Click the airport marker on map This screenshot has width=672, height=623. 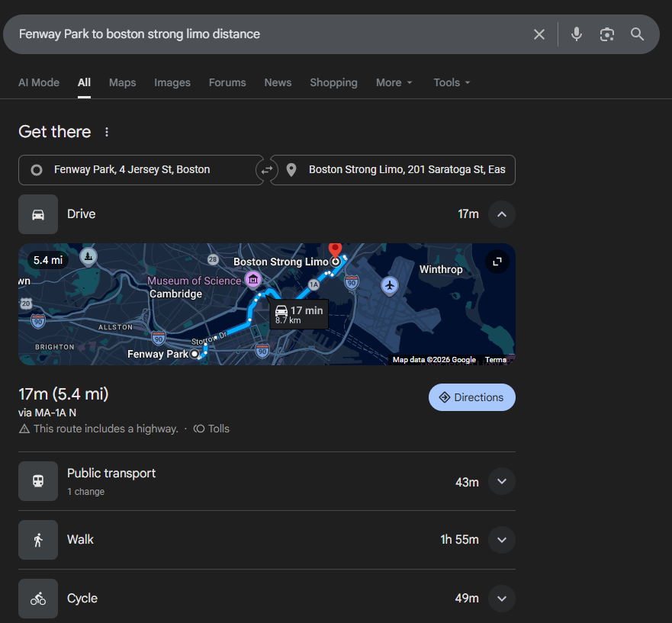(390, 285)
